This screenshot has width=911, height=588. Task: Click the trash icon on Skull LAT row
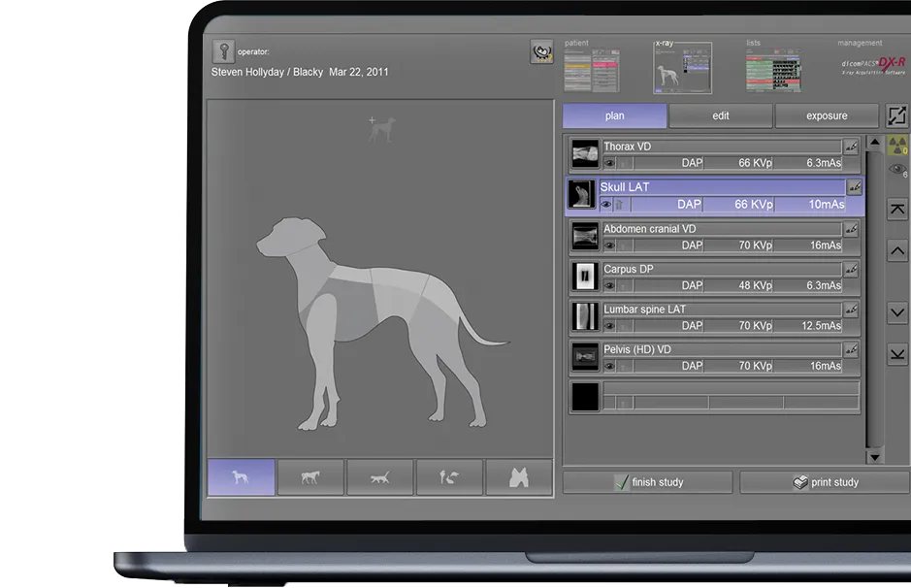tap(620, 205)
